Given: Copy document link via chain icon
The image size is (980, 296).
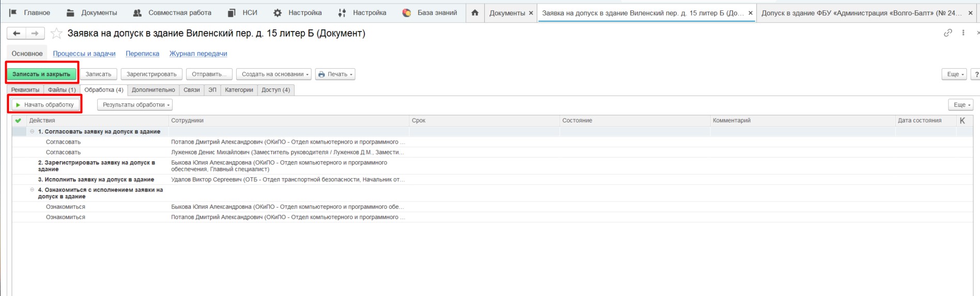Looking at the screenshot, I should click(x=947, y=33).
